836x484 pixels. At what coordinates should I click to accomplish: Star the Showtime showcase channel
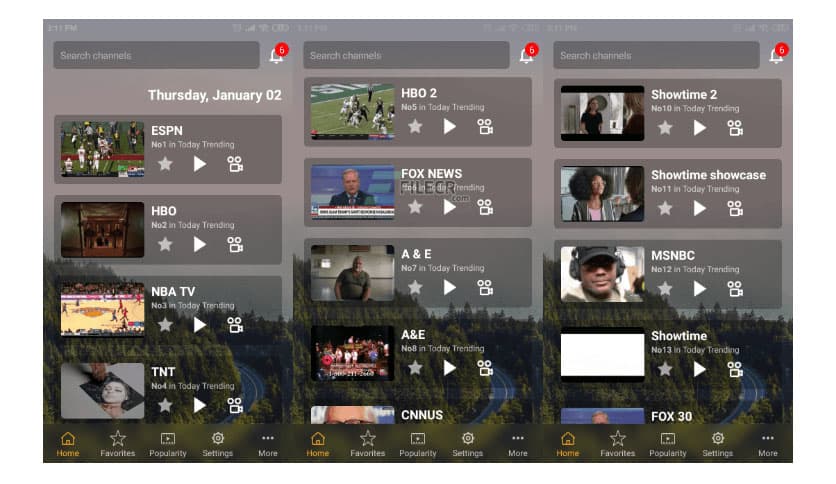tap(665, 208)
